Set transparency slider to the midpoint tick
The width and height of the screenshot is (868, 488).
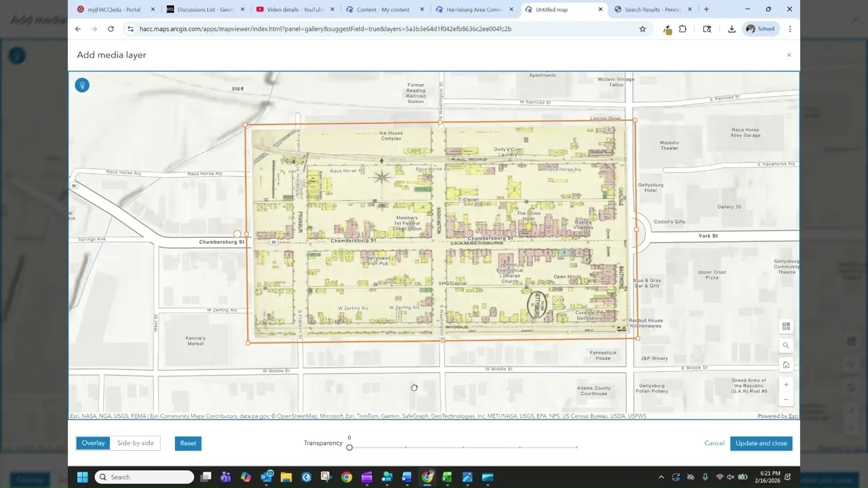(463, 447)
